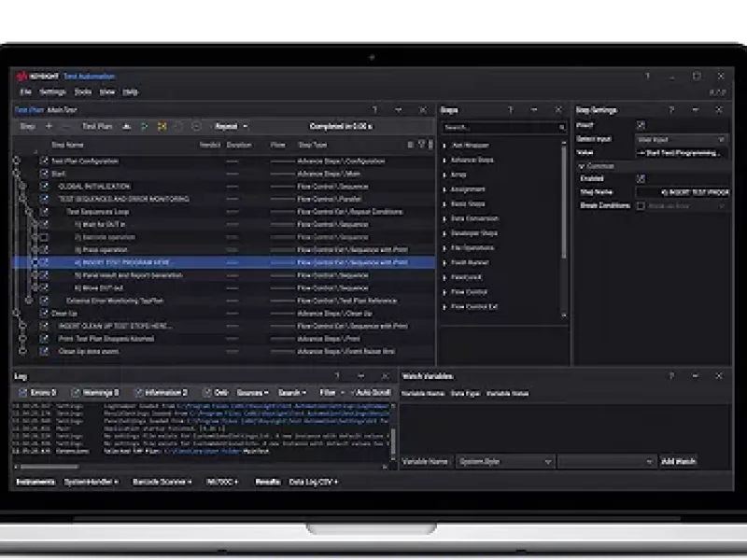Enable the Break Conditions checkbox
This screenshot has width=747, height=560.
coord(641,205)
